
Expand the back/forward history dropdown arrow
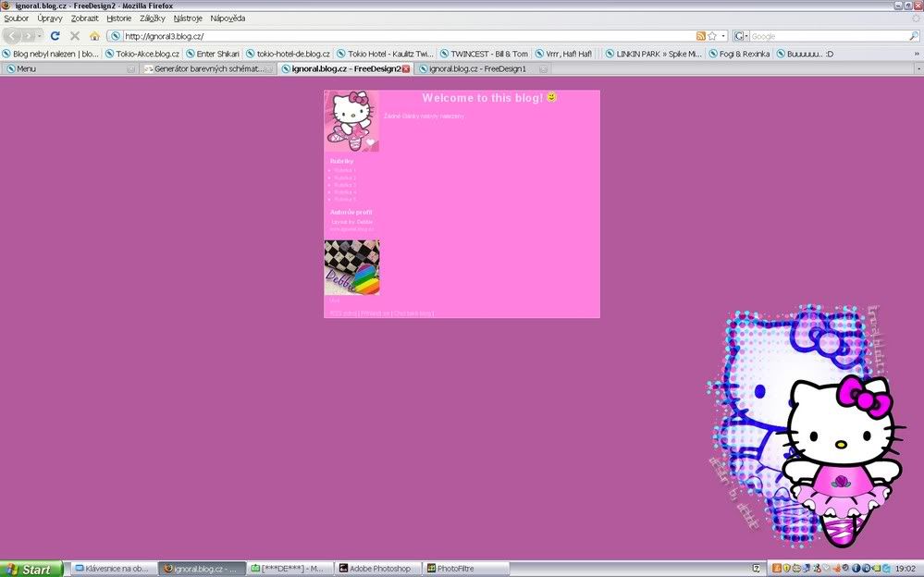tap(39, 36)
